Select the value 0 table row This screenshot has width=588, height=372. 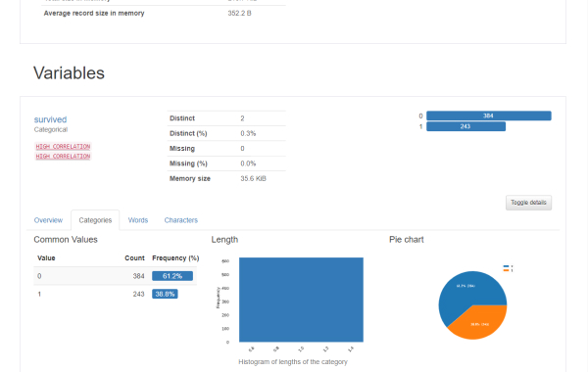point(115,276)
